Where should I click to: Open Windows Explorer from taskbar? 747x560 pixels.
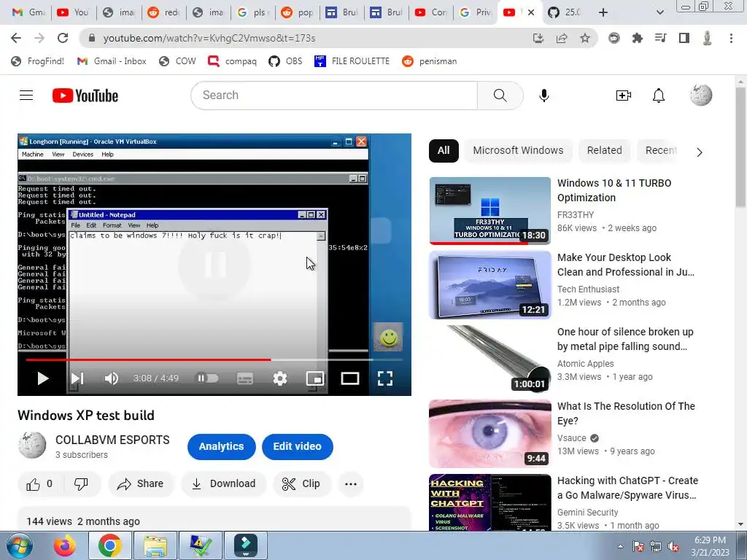tap(155, 545)
